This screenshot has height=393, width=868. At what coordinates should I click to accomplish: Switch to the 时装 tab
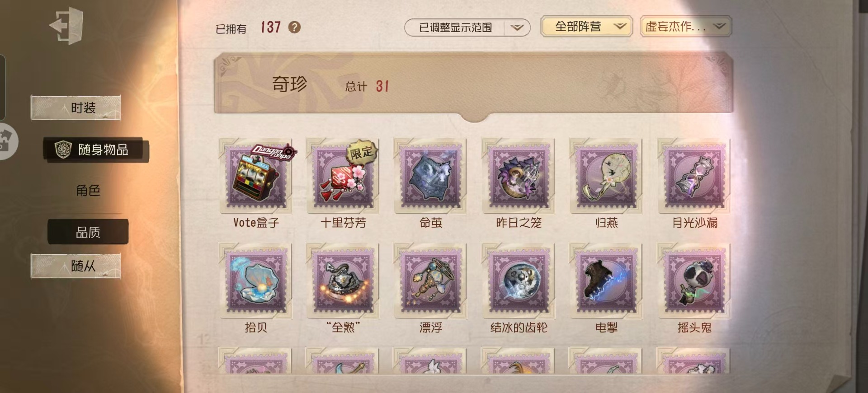[76, 108]
